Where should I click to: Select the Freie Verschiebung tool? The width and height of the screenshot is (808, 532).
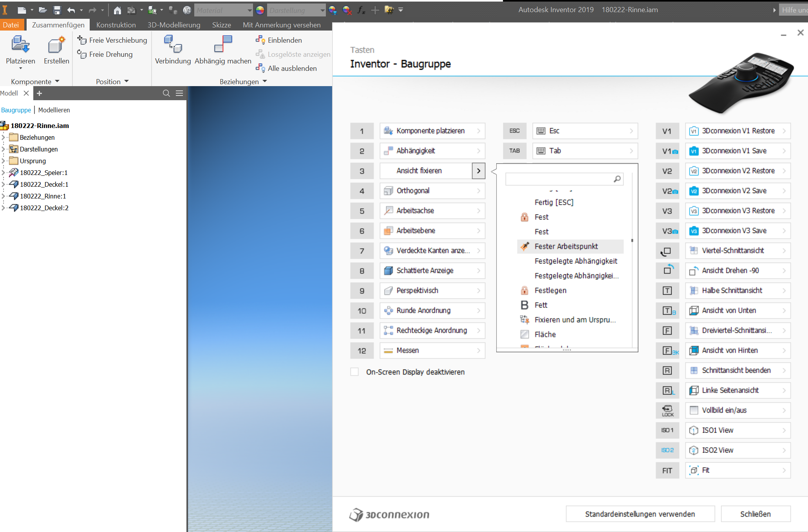coord(112,40)
